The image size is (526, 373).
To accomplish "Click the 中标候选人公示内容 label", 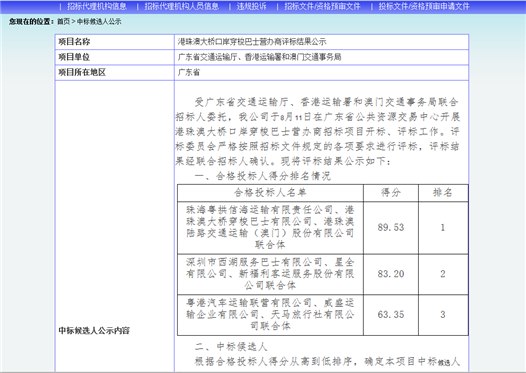I will [x=94, y=331].
